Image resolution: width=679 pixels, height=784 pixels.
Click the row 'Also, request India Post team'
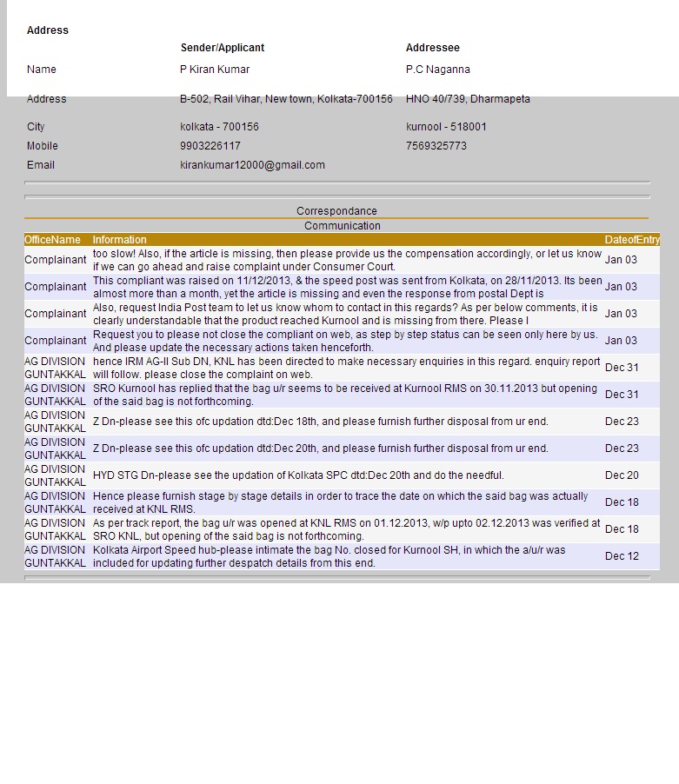[342, 314]
